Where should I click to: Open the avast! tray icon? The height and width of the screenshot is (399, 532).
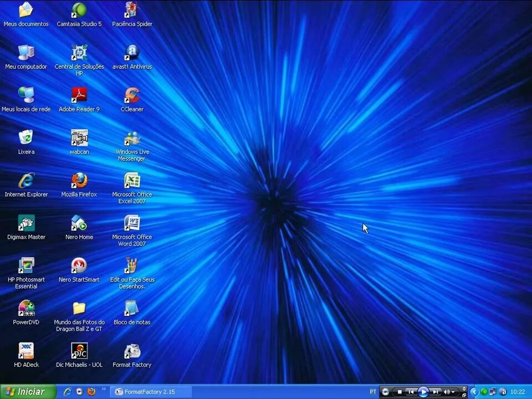(504, 392)
